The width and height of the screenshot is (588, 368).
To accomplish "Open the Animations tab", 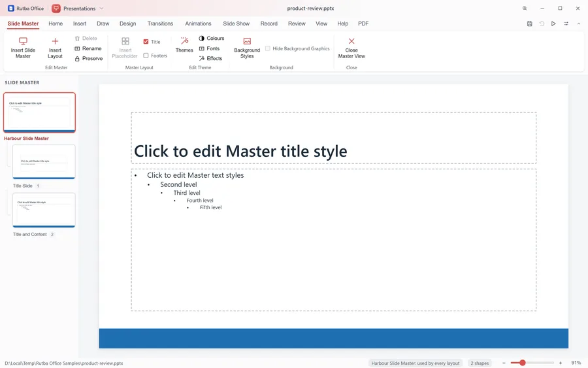I will pos(198,24).
